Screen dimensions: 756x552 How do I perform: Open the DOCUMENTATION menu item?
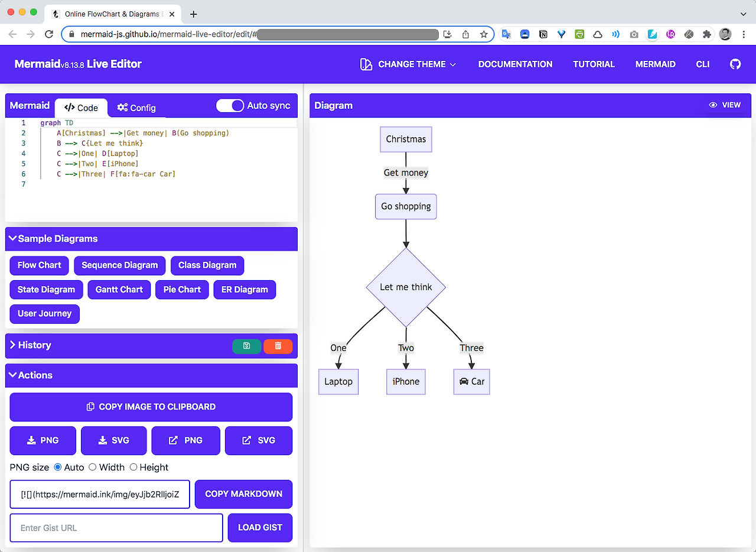[515, 64]
